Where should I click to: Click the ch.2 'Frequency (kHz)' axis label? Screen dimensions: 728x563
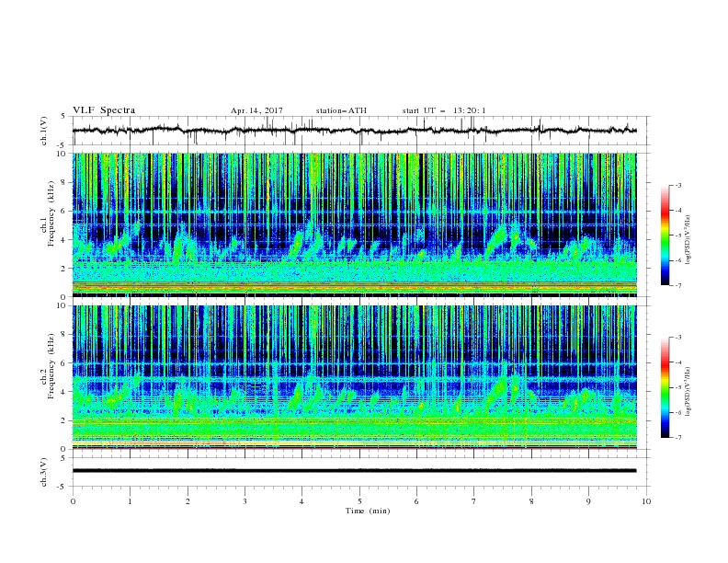(x=51, y=365)
